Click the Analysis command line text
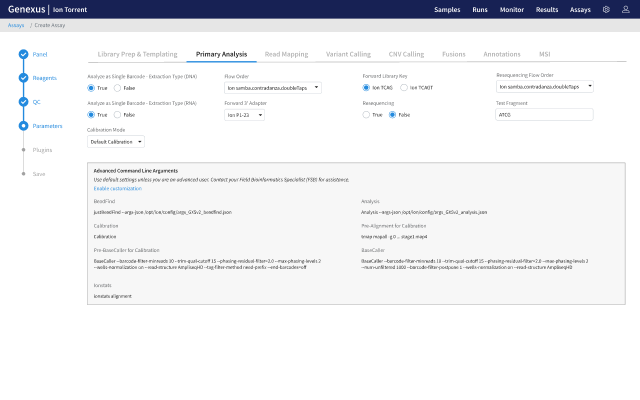 [x=424, y=212]
